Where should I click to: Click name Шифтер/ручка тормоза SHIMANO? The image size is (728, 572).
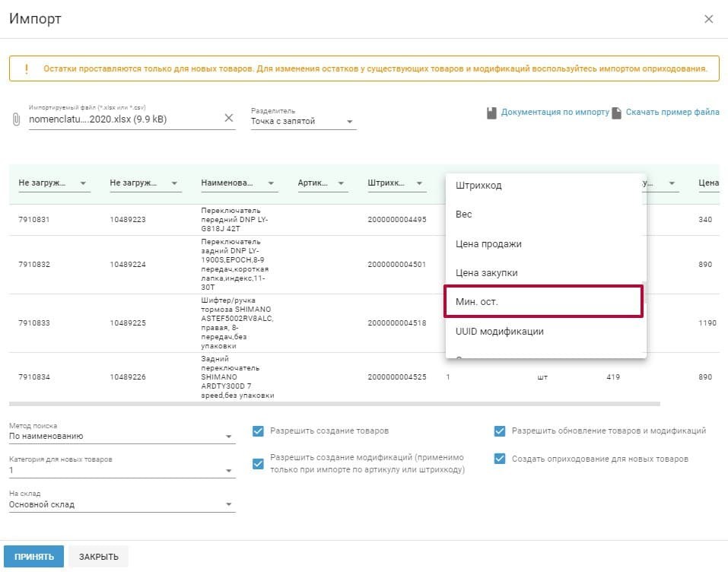(x=237, y=323)
